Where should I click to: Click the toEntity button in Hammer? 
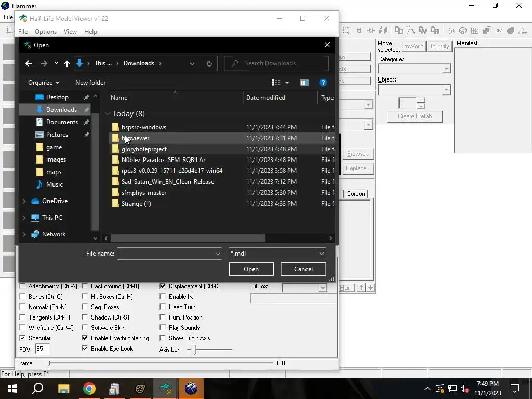pyautogui.click(x=440, y=46)
